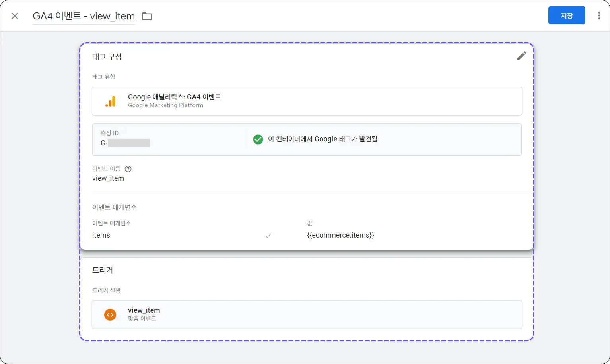The width and height of the screenshot is (610, 364).
Task: Edit the 태그 구성 section with the pencil icon
Action: (521, 56)
